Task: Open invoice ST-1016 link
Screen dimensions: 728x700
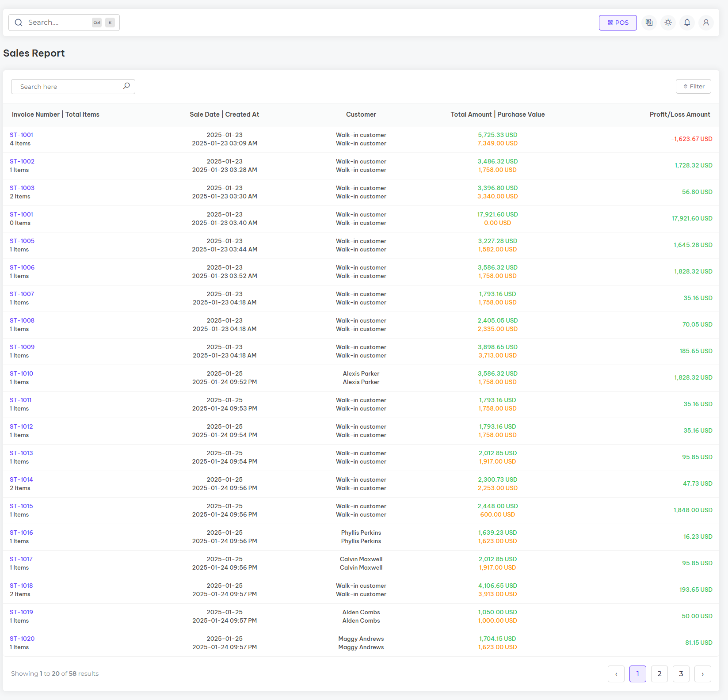Action: click(x=21, y=533)
